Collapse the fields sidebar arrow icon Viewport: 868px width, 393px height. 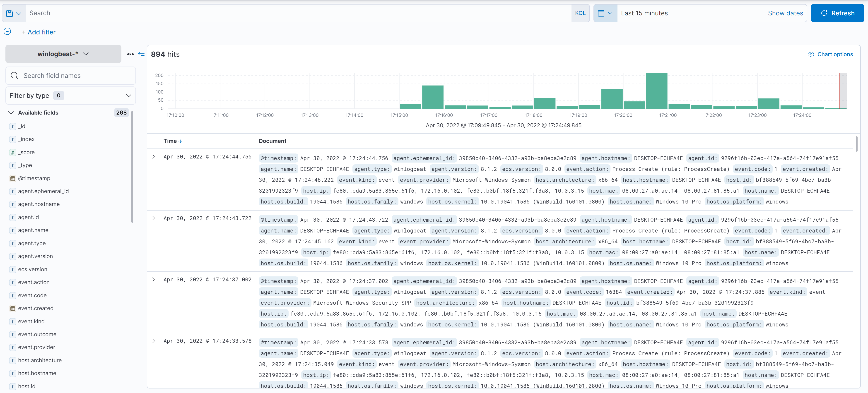(x=142, y=54)
